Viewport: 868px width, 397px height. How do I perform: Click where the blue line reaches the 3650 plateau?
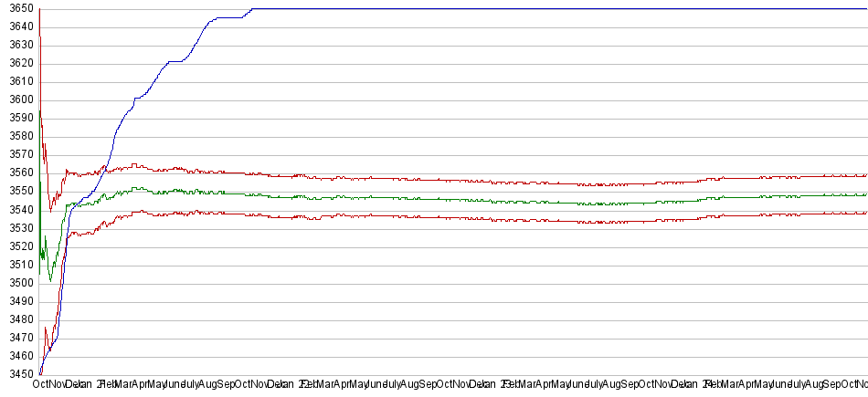252,9
